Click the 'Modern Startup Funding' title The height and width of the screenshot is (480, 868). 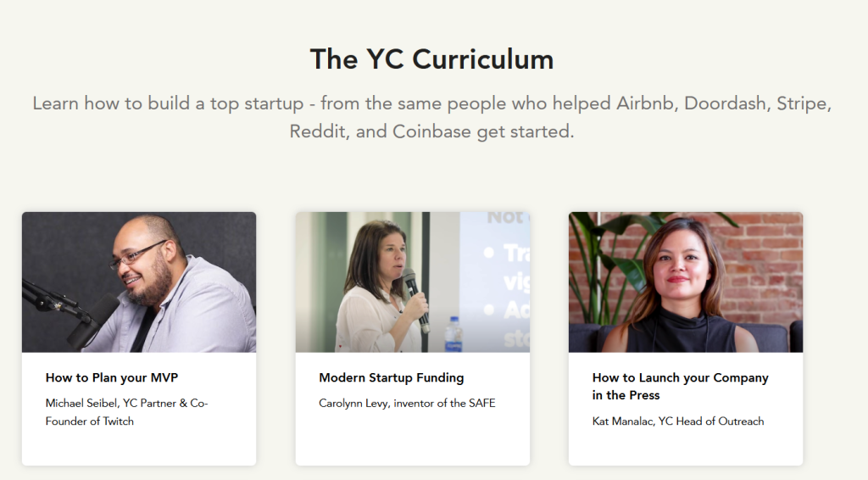pos(392,377)
